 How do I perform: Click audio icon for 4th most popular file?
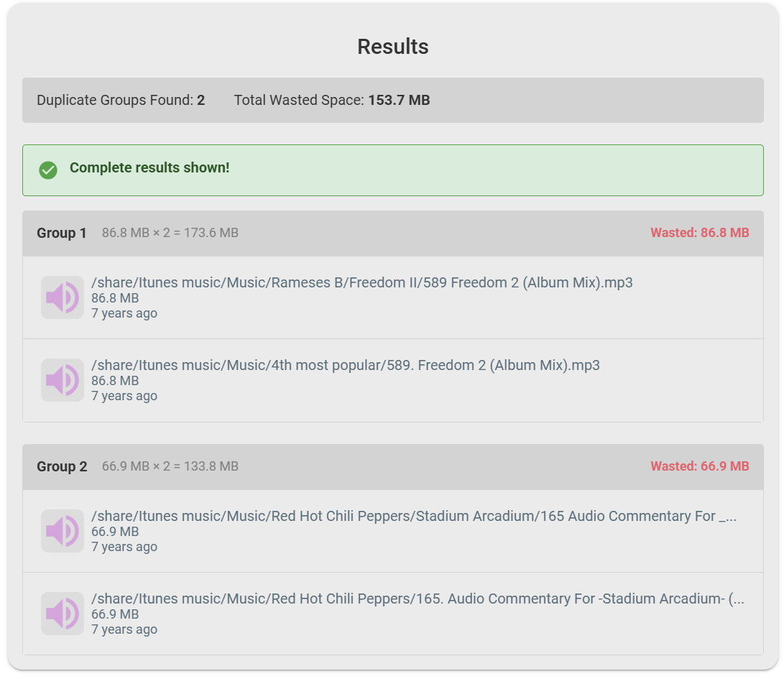click(63, 380)
